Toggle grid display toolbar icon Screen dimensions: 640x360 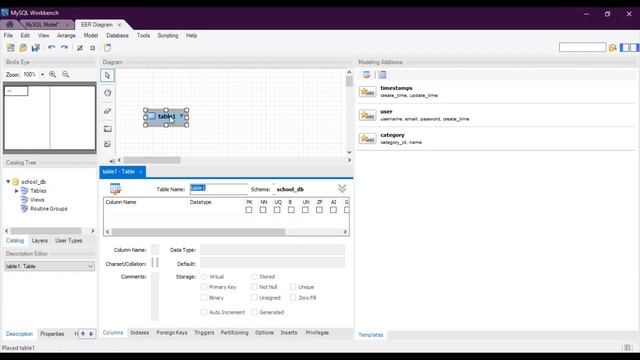tap(80, 48)
